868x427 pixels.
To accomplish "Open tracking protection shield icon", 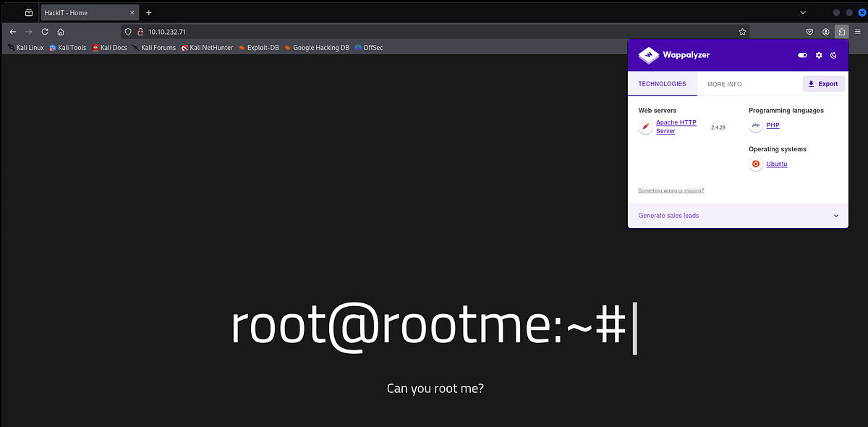I will (x=129, y=32).
